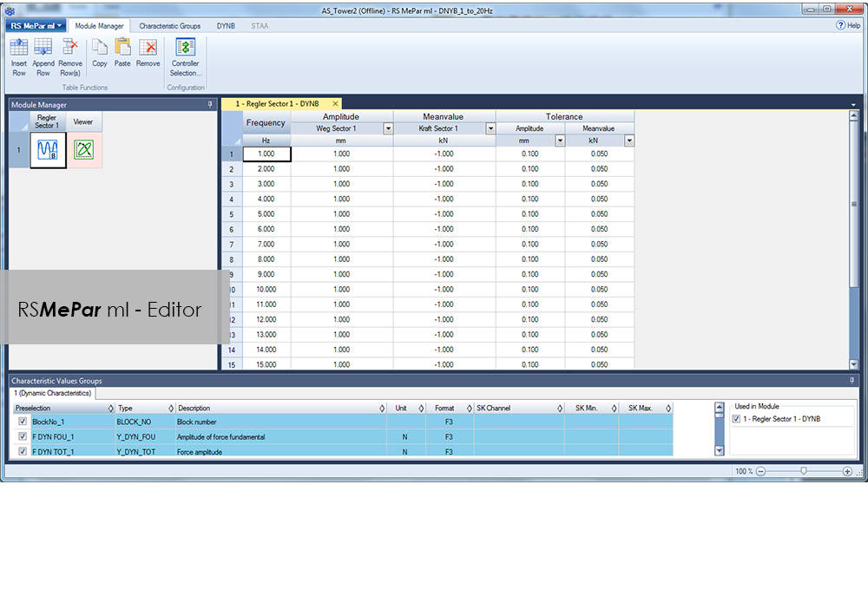Expand the Kraft Sector 1 dropdown

(490, 128)
